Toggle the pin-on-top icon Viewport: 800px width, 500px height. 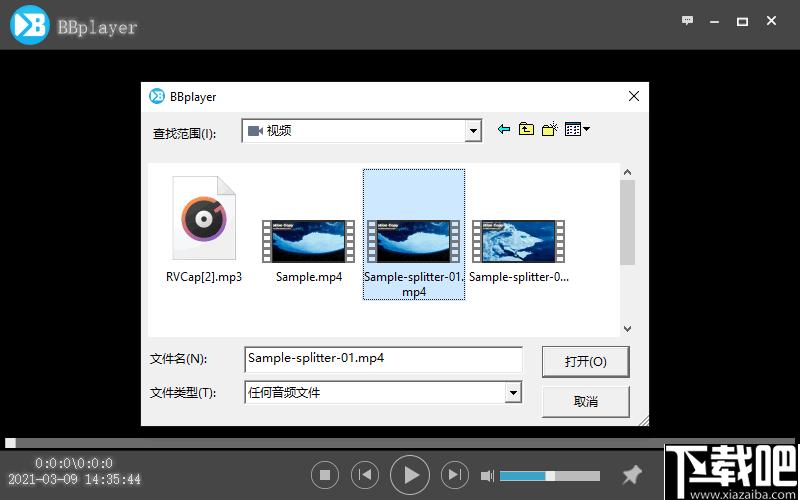631,475
